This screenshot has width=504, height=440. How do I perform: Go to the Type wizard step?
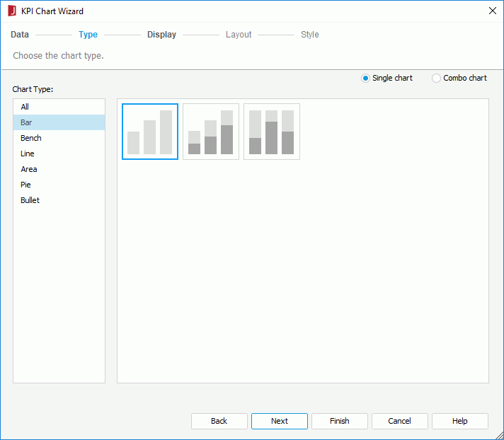88,35
